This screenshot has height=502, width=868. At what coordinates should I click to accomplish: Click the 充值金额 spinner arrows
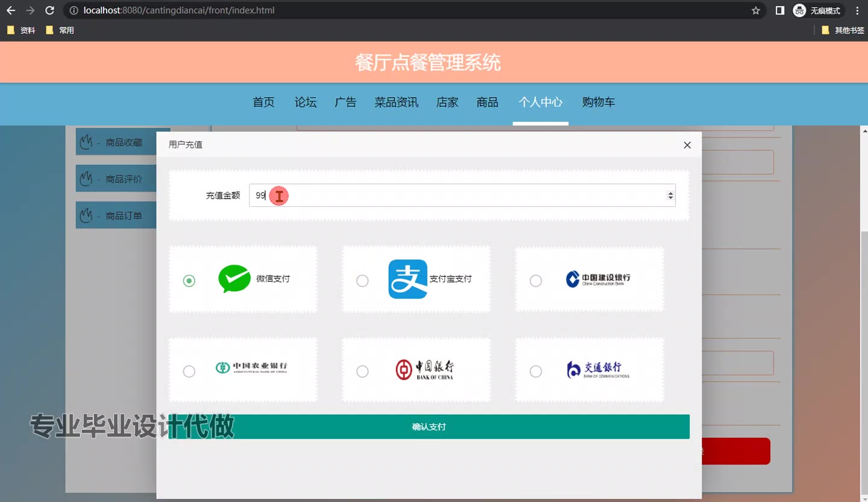point(670,195)
